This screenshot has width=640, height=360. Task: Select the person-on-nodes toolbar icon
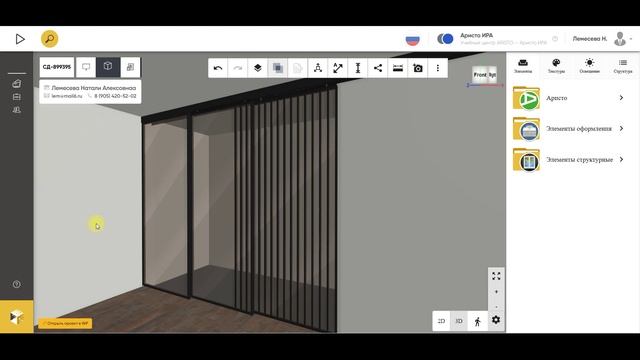coord(318,68)
